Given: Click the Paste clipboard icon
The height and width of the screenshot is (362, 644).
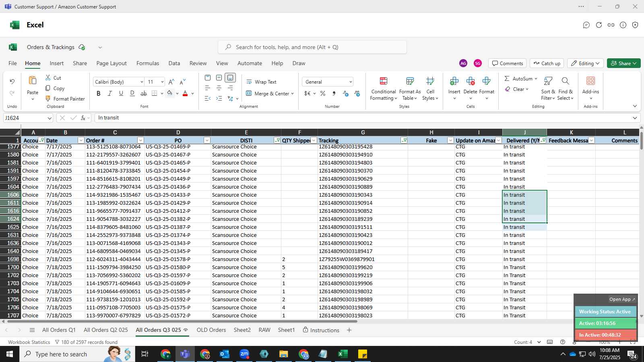Looking at the screenshot, I should pos(33,80).
